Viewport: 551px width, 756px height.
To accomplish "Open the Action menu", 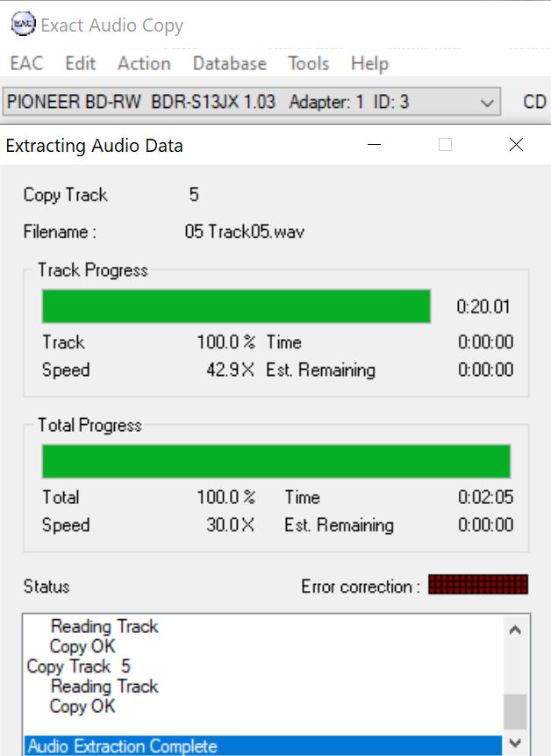I will pyautogui.click(x=144, y=63).
